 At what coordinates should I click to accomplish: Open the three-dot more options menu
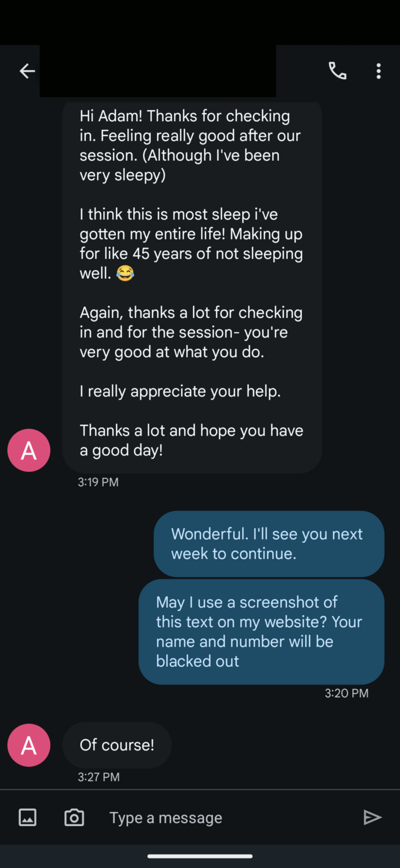378,71
